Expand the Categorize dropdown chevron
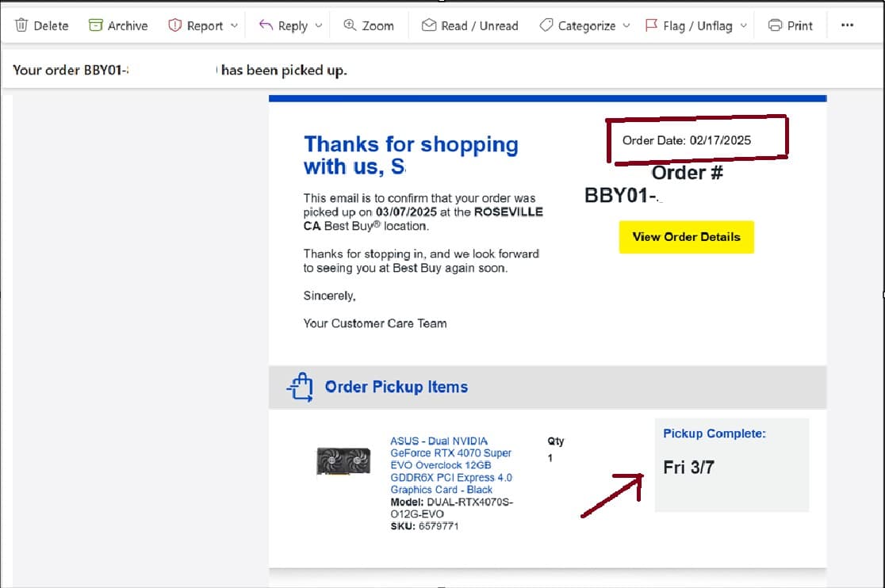This screenshot has height=588, width=885. (626, 25)
